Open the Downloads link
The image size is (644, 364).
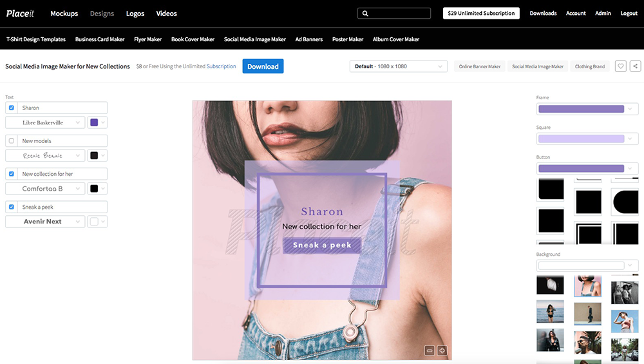pos(543,13)
